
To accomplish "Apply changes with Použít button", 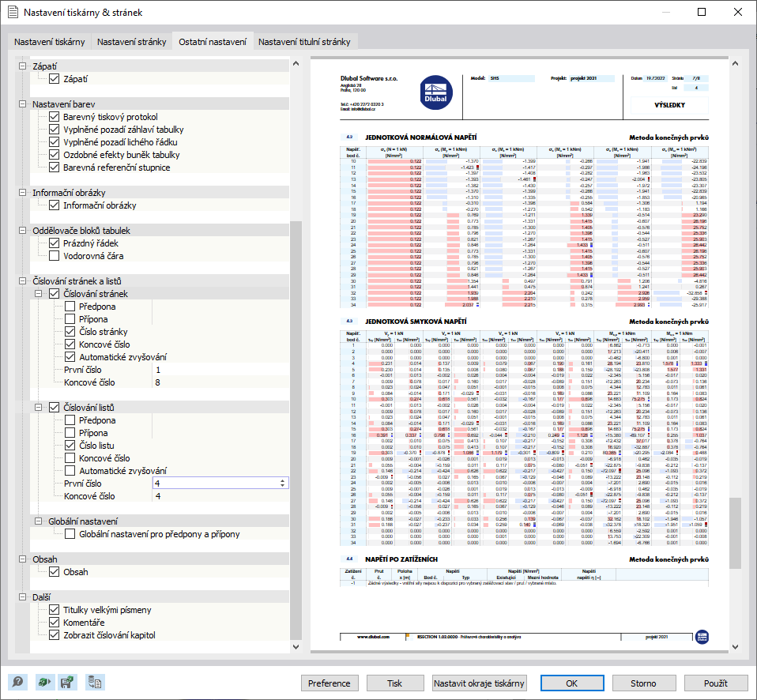I will [x=715, y=683].
